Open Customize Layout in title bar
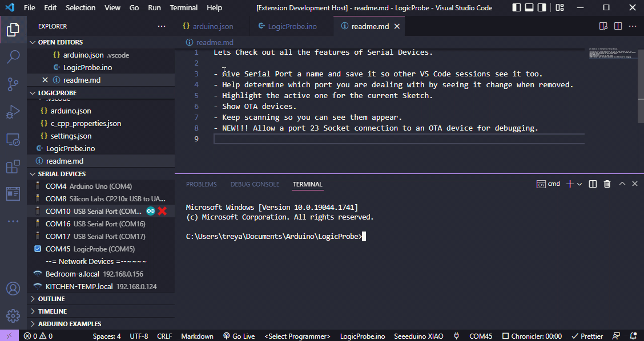 (x=560, y=7)
